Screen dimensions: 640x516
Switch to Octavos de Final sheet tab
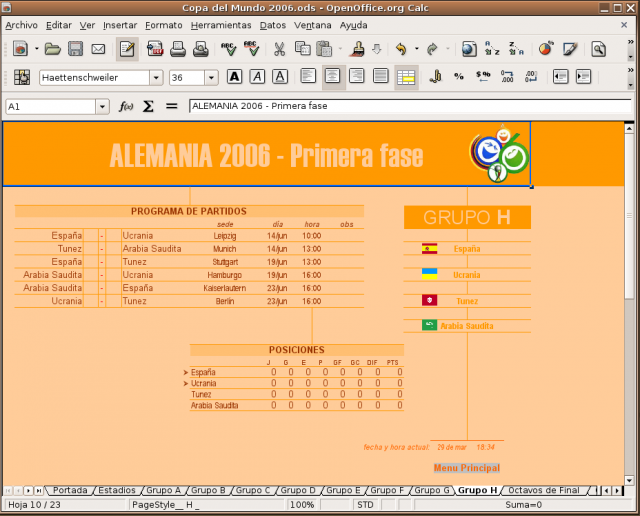(544, 490)
